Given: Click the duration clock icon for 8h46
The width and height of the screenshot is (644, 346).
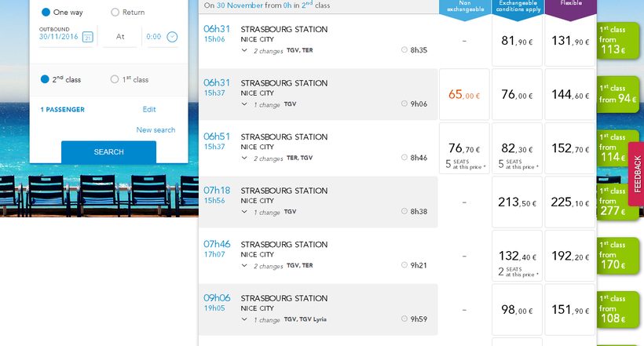Looking at the screenshot, I should [404, 158].
